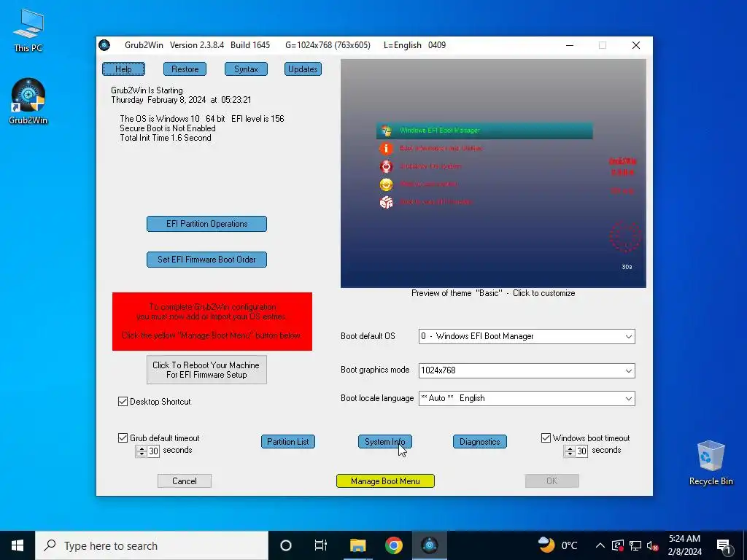747x560 pixels.
Task: Toggle the Desktop Shortcut checkbox
Action: click(123, 402)
